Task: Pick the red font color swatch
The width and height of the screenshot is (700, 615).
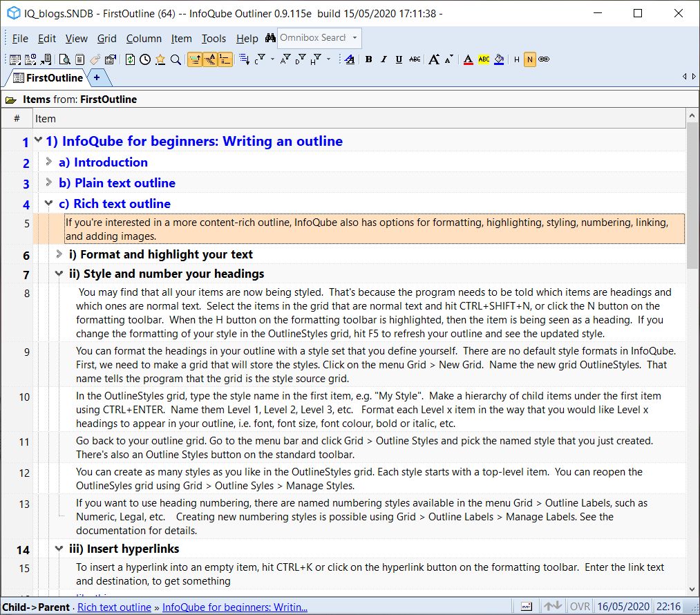Action: pos(468,59)
